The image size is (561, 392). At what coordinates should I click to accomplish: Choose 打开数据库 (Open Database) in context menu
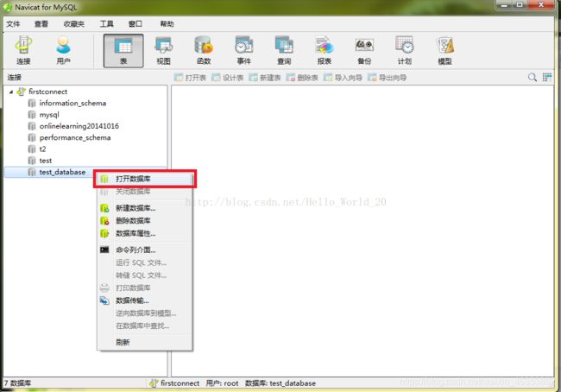145,179
